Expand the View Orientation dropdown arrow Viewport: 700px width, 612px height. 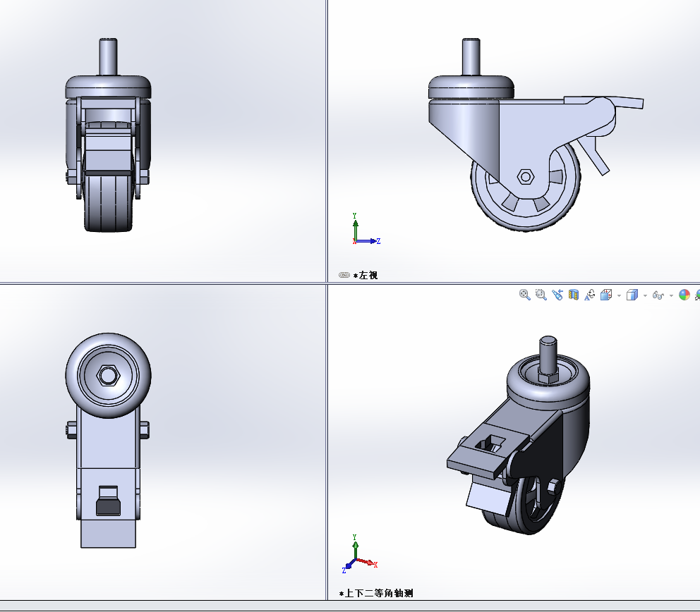(619, 295)
